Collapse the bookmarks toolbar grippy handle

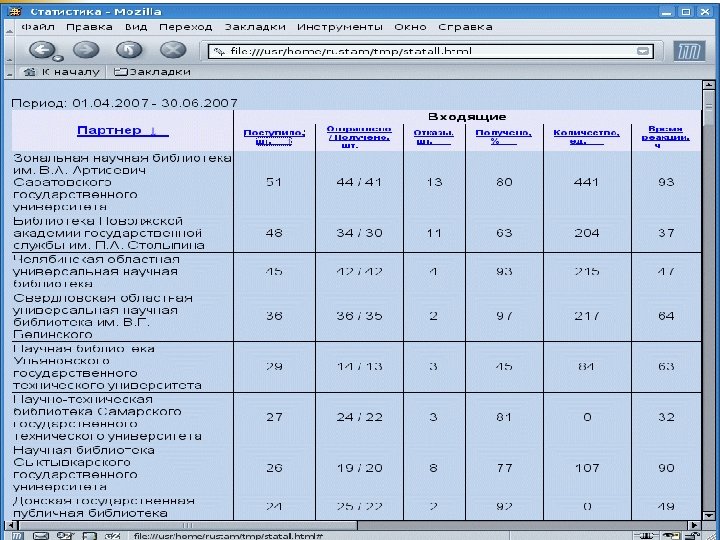9,72
